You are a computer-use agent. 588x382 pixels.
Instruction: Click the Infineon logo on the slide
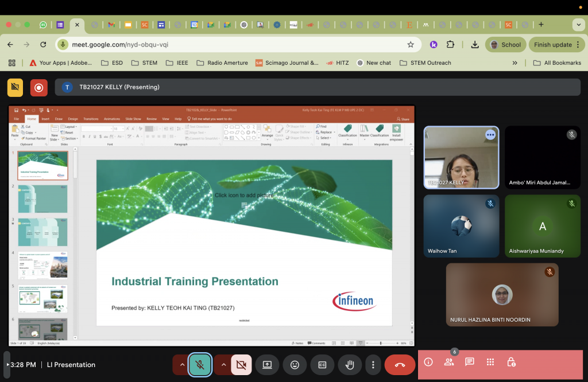[354, 301]
